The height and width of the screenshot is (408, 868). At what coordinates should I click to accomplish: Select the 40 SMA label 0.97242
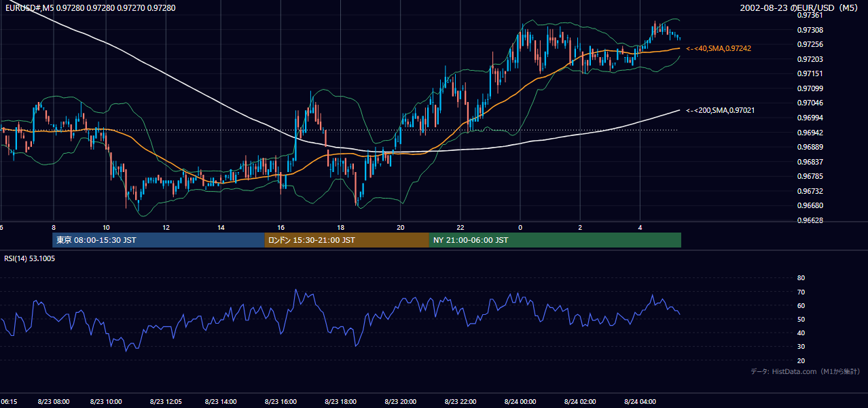click(x=719, y=49)
